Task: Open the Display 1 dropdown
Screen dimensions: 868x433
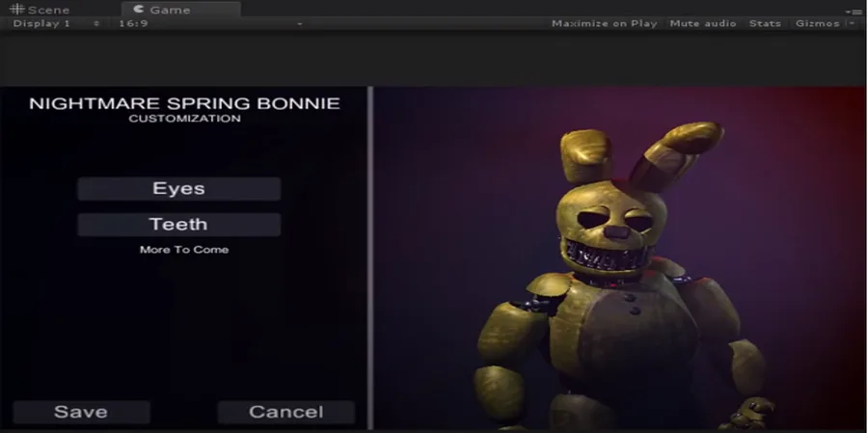Action: [x=56, y=24]
